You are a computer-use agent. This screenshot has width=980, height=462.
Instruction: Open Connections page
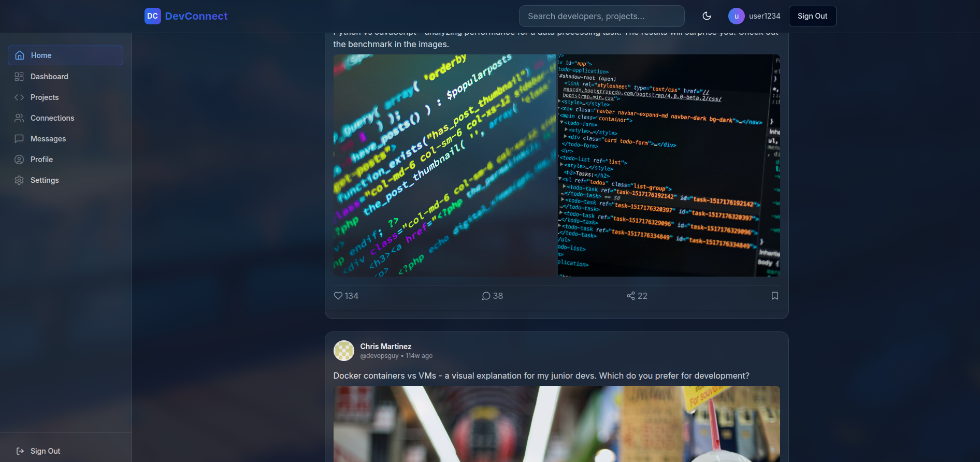(x=52, y=118)
